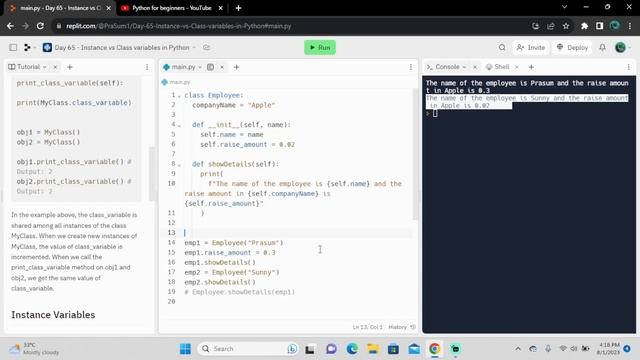Close the Tutorial tab
This screenshot has height=360, width=640.
(x=55, y=67)
